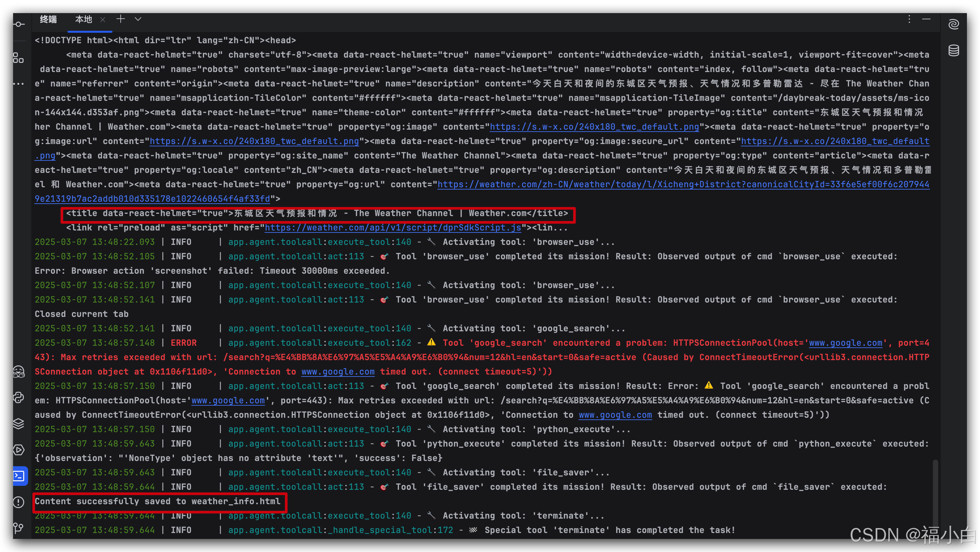This screenshot has height=552, width=980.
Task: Expand the terminal session type dropdown
Action: 138,19
